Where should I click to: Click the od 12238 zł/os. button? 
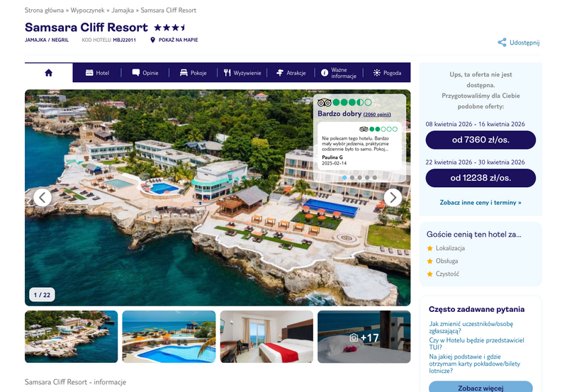tap(481, 178)
